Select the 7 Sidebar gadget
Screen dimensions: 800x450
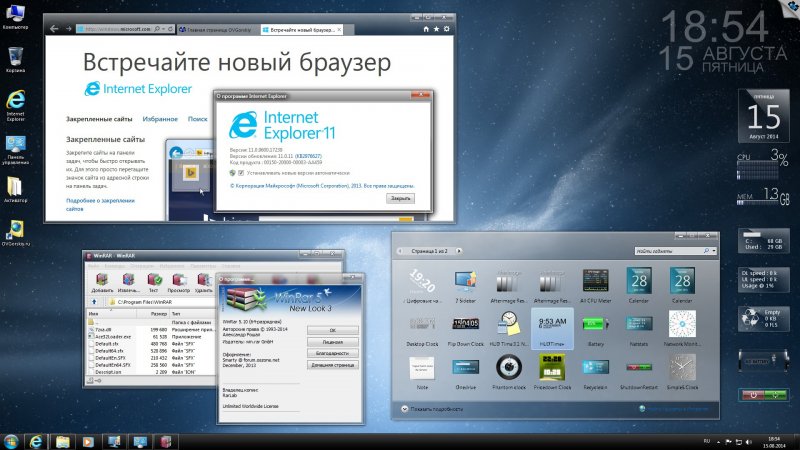[x=465, y=286]
